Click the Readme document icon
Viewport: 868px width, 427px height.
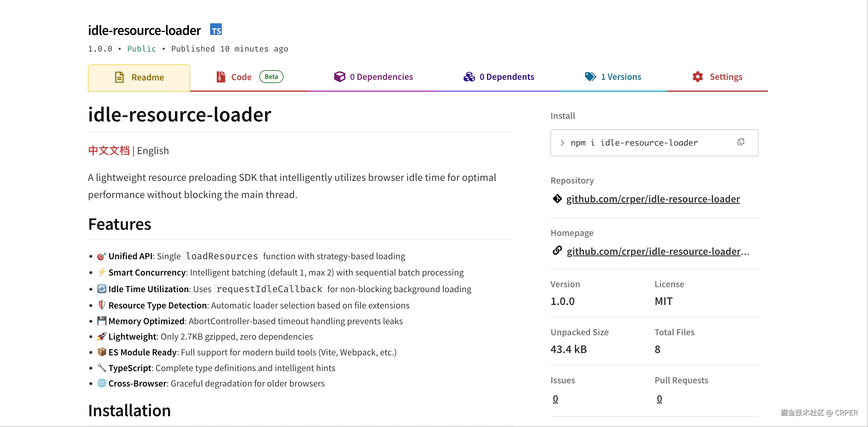click(x=119, y=77)
